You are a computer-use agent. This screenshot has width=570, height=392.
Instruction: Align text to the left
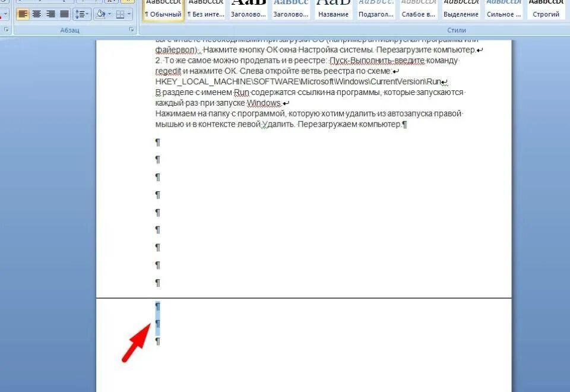23,14
